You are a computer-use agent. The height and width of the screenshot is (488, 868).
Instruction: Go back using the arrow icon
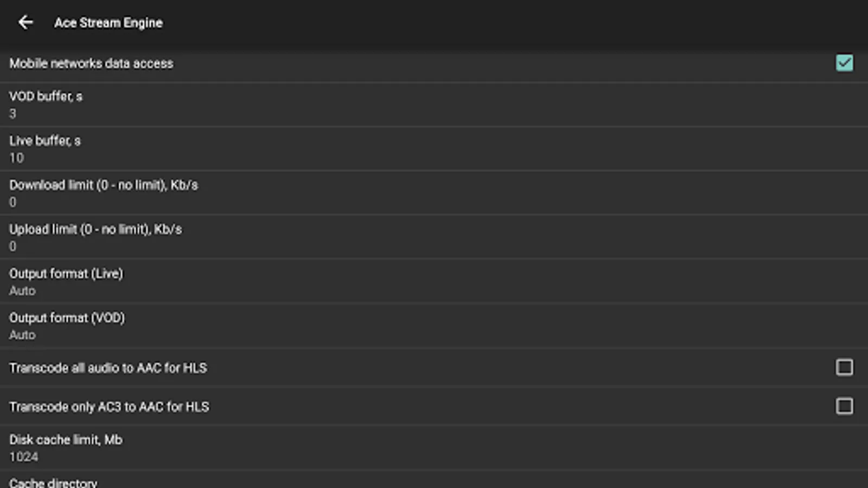(25, 22)
